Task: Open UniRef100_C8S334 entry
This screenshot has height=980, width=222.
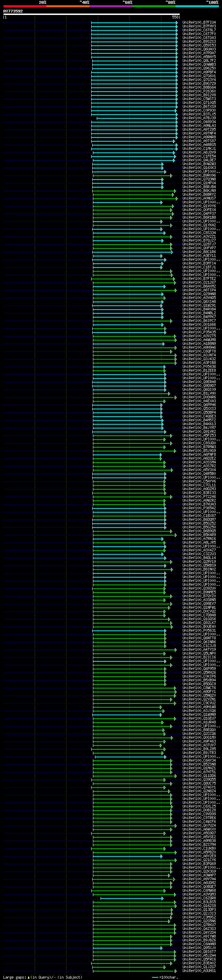Action: (199, 233)
